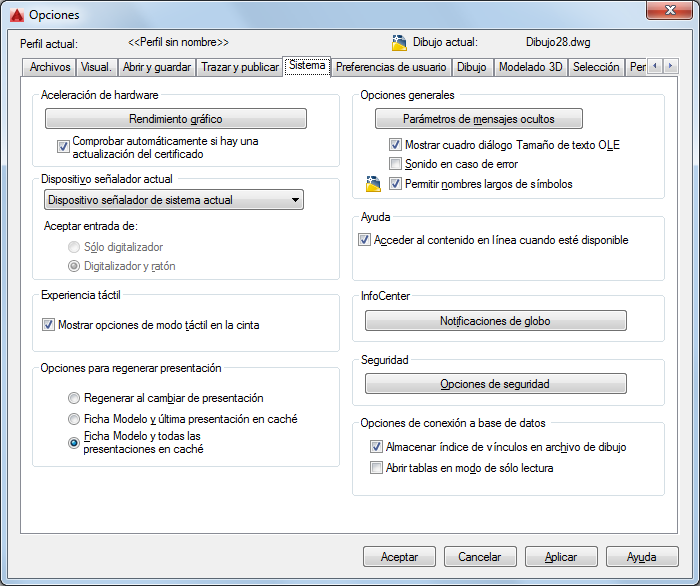Enable Abrir tablas en modo de sólo lectura
Screen dimensions: 700x586
tap(376, 468)
